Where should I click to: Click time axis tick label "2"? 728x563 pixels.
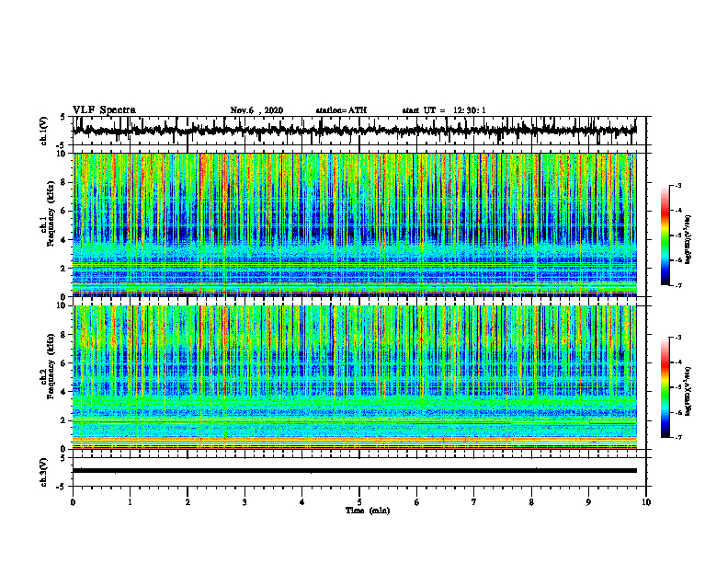click(x=188, y=502)
